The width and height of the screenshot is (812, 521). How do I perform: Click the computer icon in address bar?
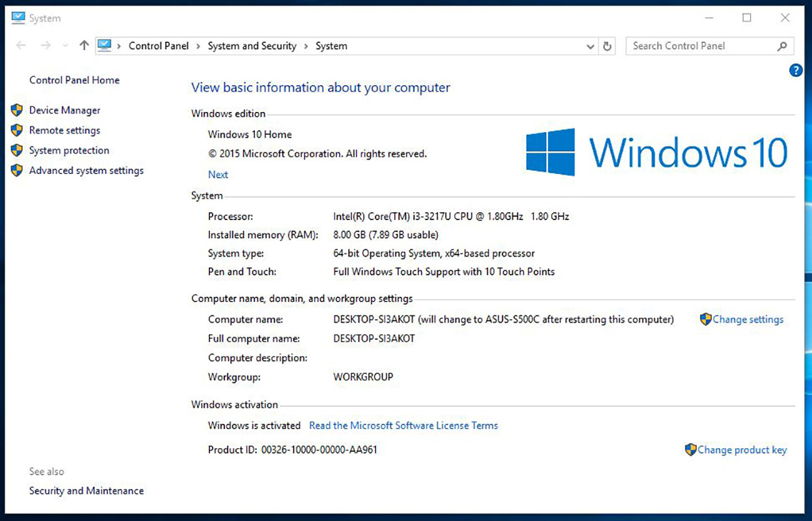105,46
